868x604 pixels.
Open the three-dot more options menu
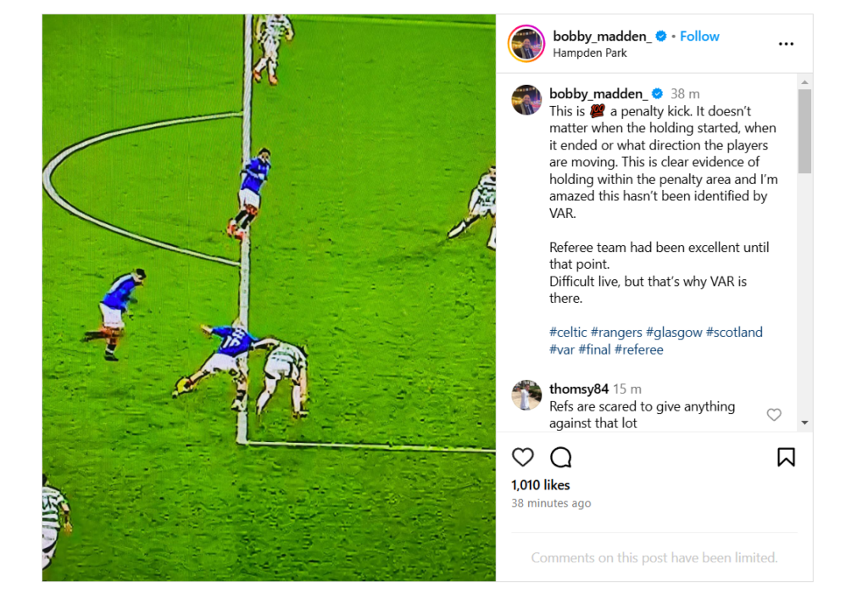pyautogui.click(x=786, y=44)
